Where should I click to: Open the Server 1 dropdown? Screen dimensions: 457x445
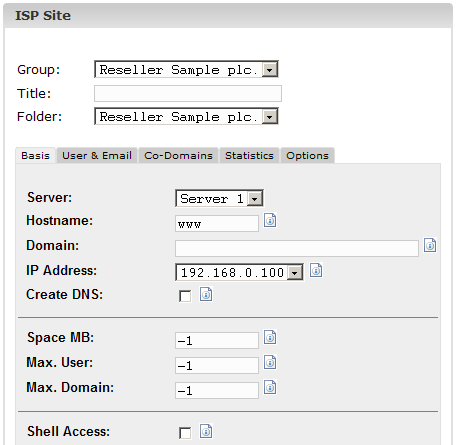point(219,198)
